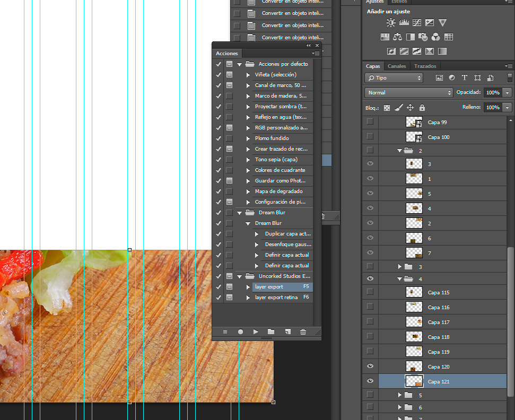Show layer Capa 99
The width and height of the screenshot is (515, 420).
370,121
